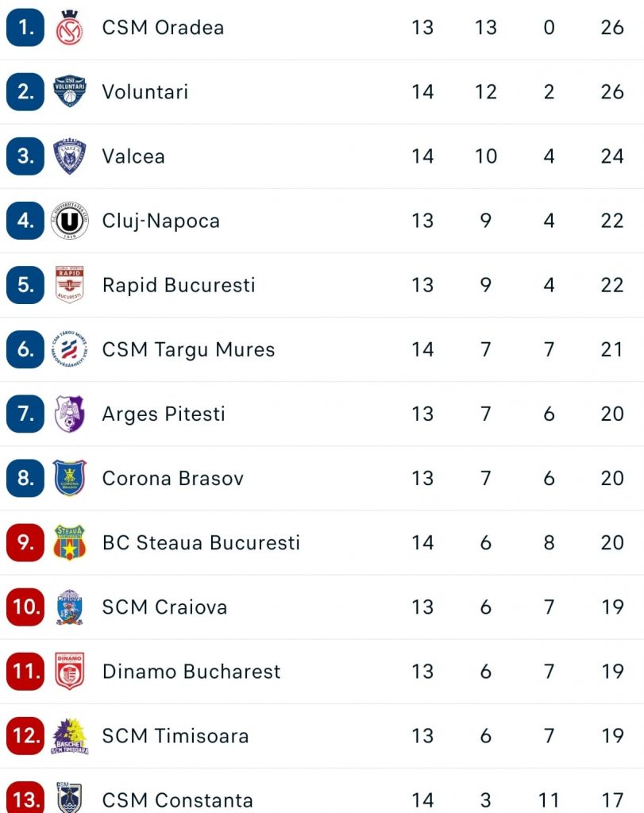Select the BC Steaua Bucuresti crest
Image resolution: width=644 pixels, height=813 pixels.
(69, 542)
